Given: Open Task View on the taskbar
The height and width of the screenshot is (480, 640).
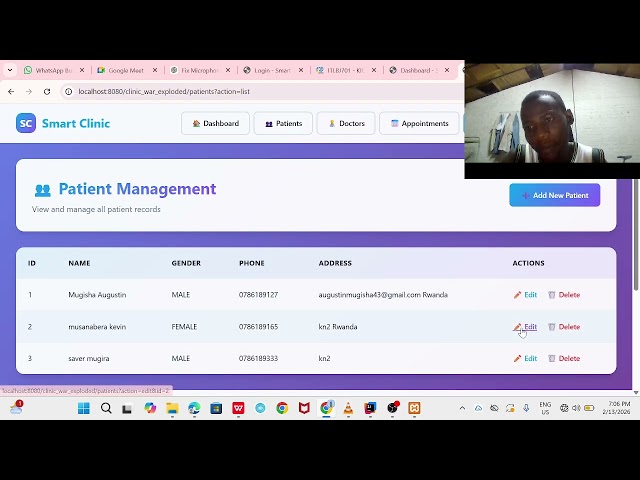Looking at the screenshot, I should click(127, 408).
